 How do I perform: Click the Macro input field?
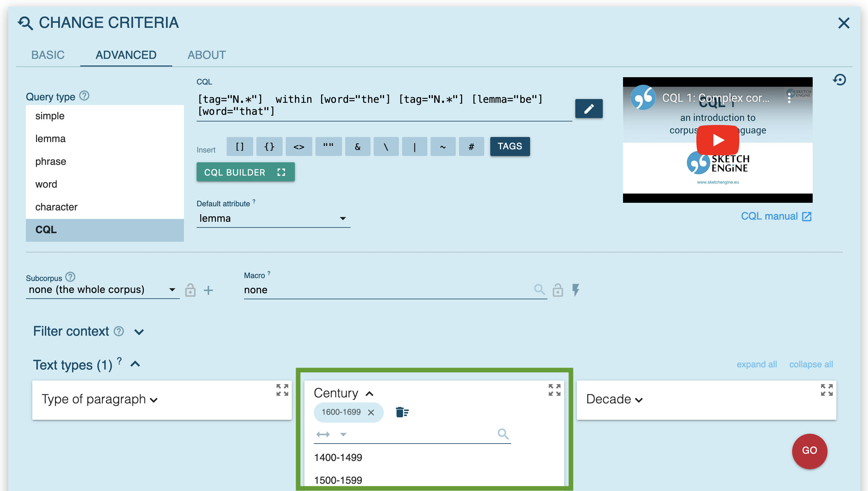(388, 290)
